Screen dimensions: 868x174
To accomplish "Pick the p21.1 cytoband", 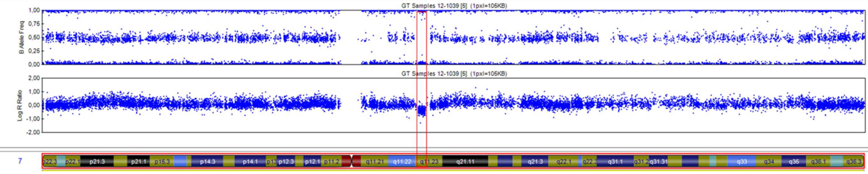I will click(138, 161).
